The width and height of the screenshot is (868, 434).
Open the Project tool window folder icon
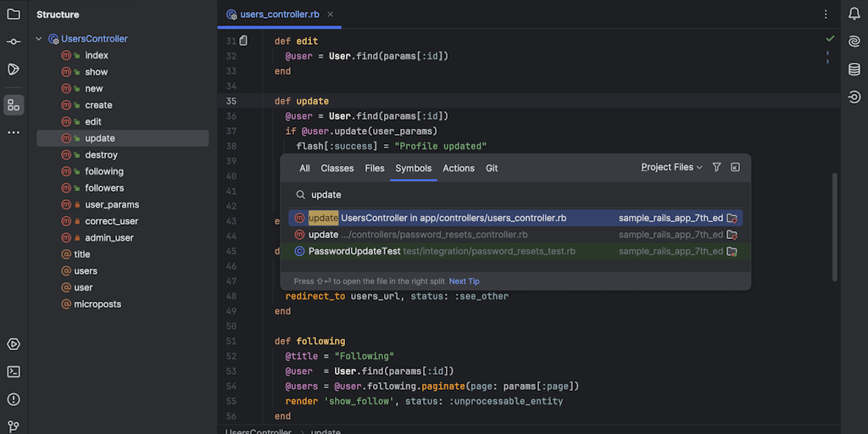click(14, 14)
